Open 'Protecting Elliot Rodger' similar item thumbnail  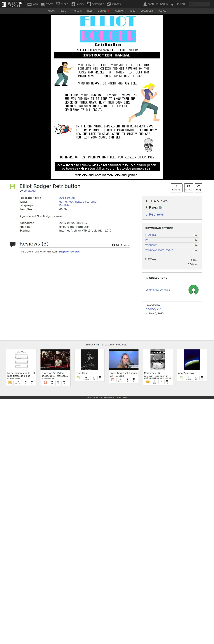pyautogui.click(x=123, y=360)
